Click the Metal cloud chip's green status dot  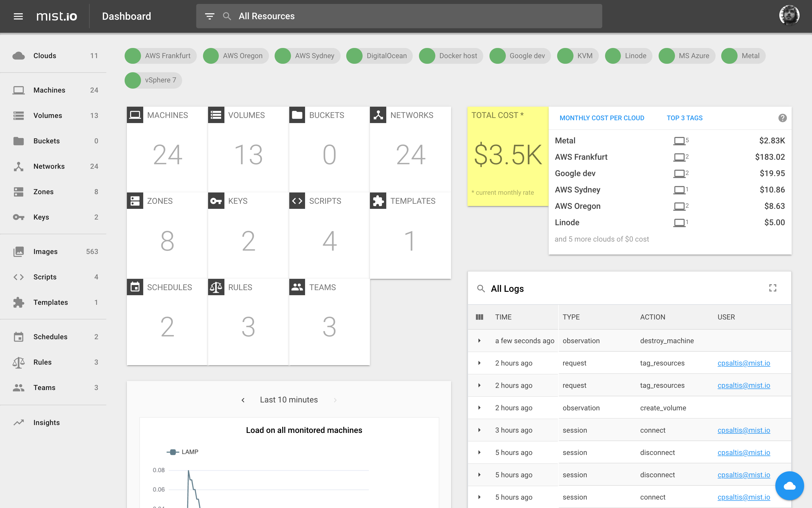click(x=729, y=56)
